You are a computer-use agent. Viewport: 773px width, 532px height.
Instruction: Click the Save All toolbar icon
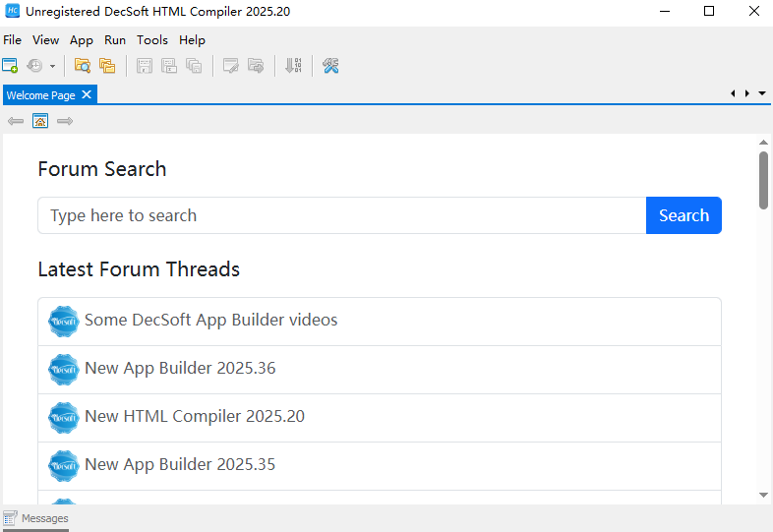[194, 66]
